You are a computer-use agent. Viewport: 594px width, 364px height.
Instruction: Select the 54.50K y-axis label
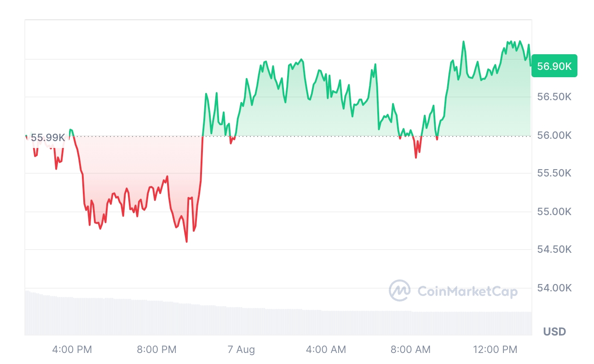point(554,250)
